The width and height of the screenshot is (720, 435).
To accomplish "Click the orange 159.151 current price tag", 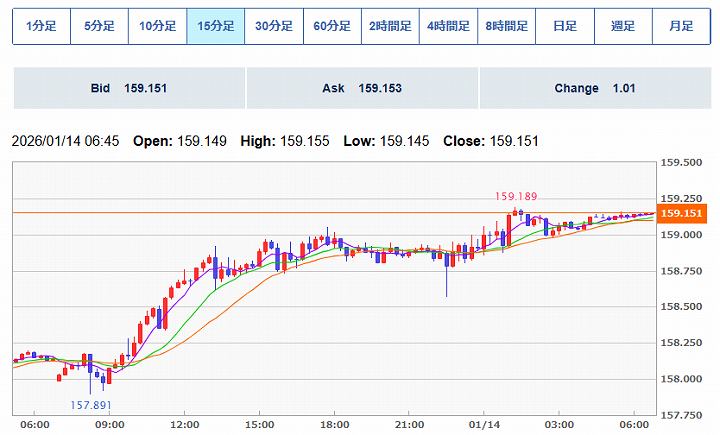I will click(684, 214).
